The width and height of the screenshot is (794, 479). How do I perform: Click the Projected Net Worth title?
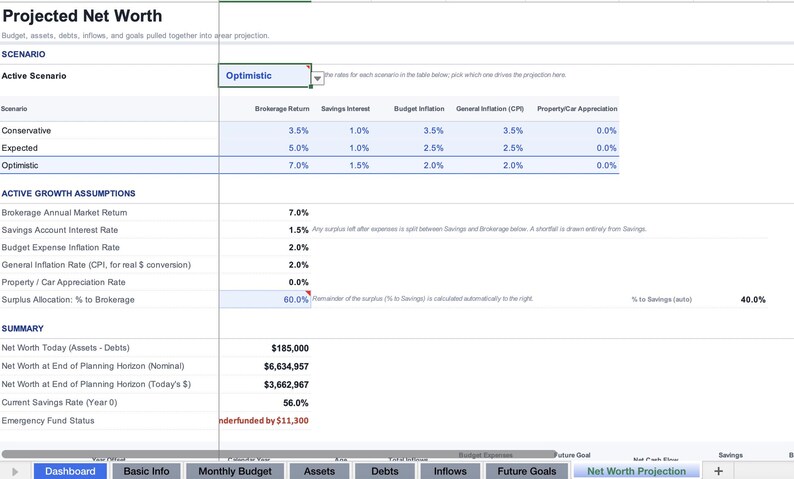pos(82,16)
